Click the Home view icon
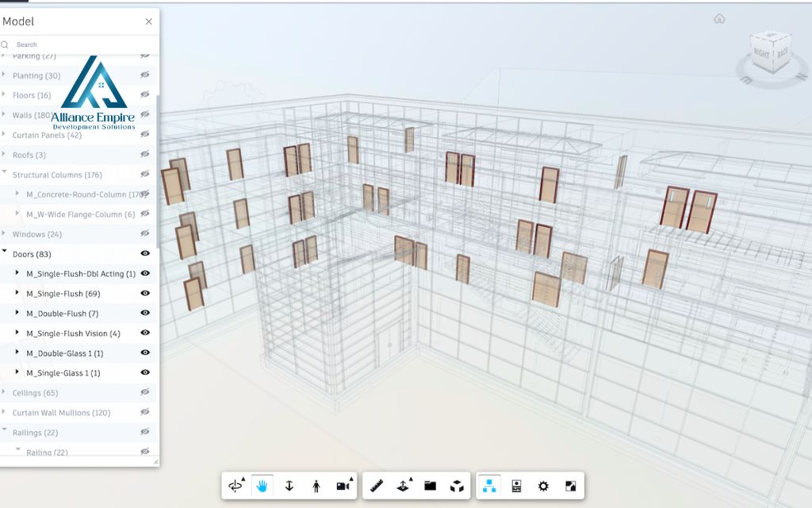 tap(719, 19)
